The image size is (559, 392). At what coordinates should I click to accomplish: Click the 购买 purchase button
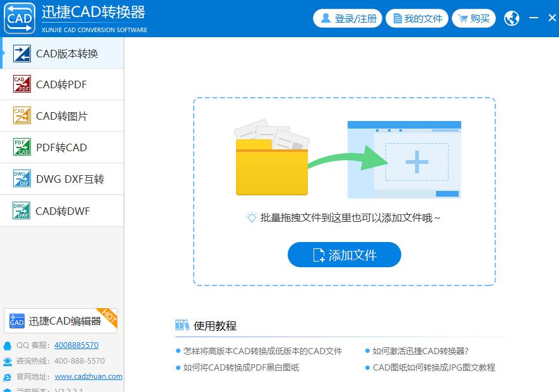coord(474,18)
